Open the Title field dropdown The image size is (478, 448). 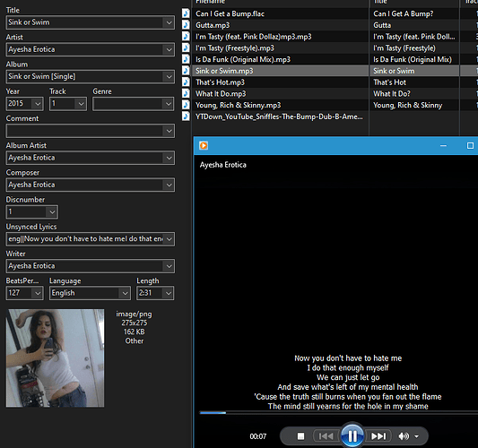[x=169, y=22]
